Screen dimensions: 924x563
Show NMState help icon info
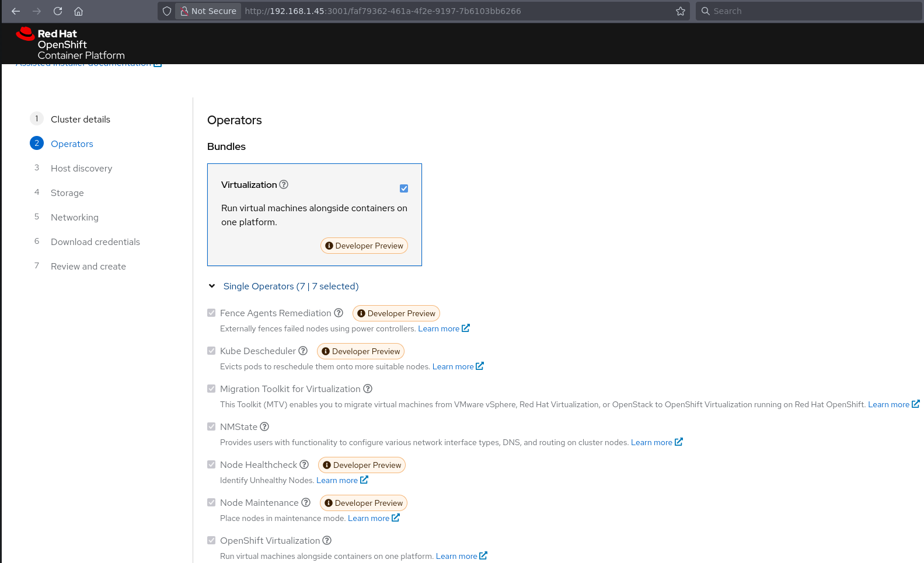[x=264, y=427]
